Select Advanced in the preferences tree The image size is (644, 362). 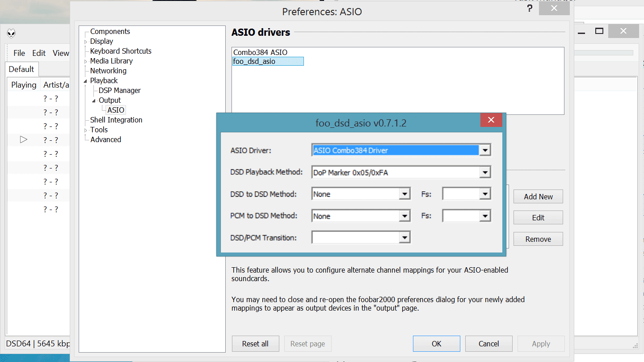105,139
